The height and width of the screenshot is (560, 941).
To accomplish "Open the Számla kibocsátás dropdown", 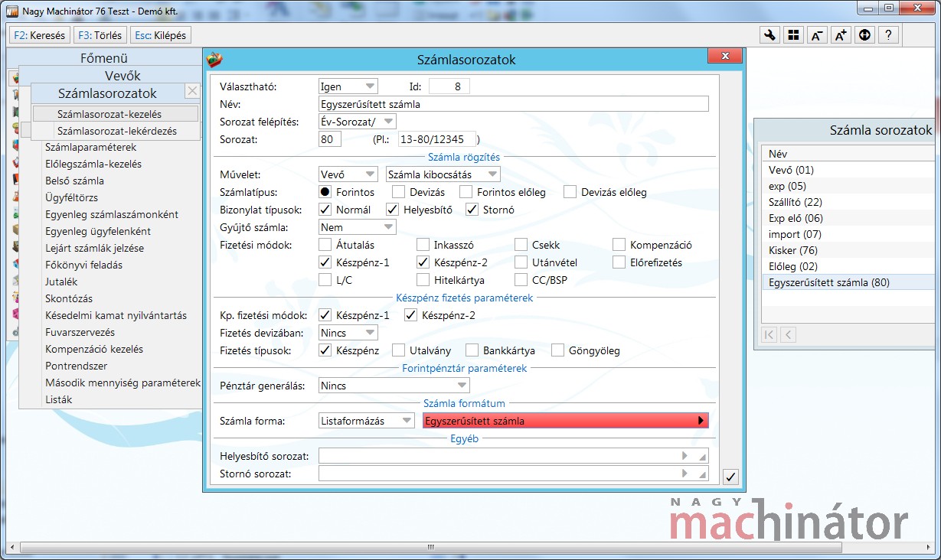I will (x=443, y=174).
